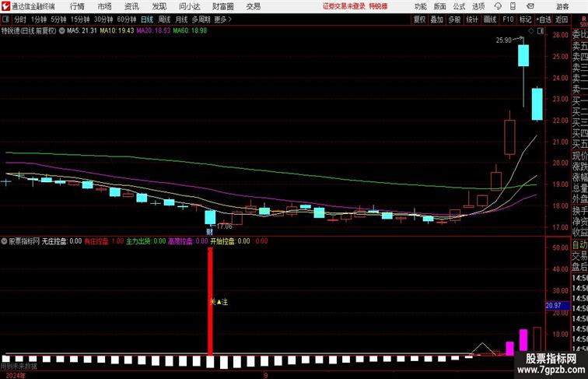Screen dimensions: 588x379
Task: Expand the 股票指标网 sub-indicator dropdown arrow
Action: 5,241
